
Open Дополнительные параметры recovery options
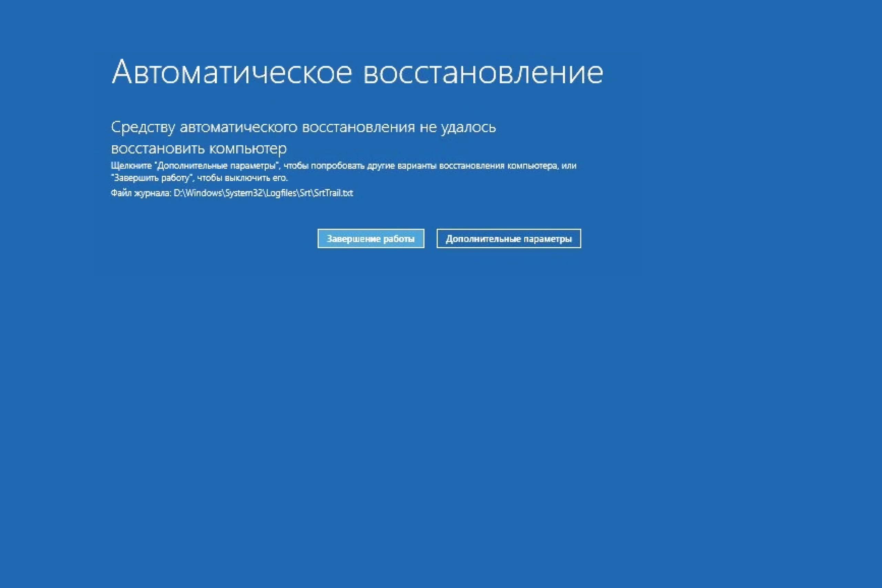click(509, 238)
